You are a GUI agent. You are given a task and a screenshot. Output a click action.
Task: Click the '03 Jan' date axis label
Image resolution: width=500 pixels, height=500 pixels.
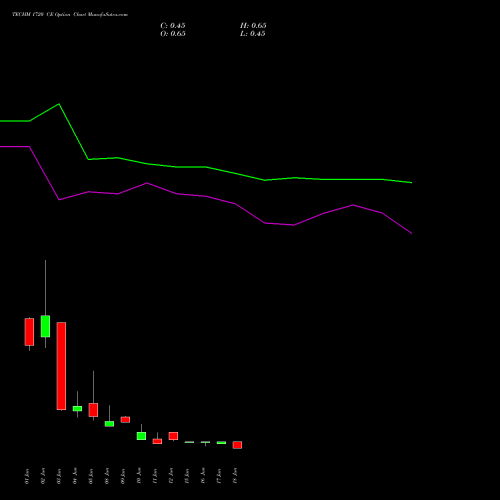(59, 476)
